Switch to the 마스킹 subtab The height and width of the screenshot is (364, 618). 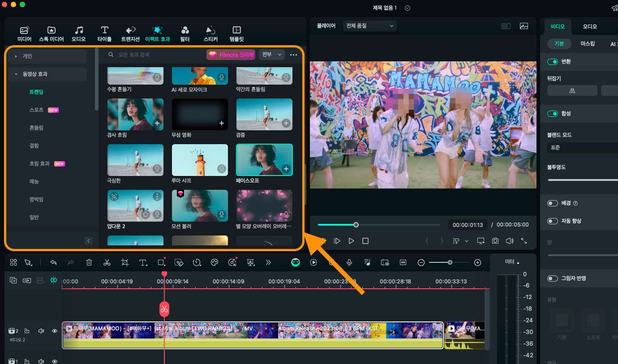(588, 44)
